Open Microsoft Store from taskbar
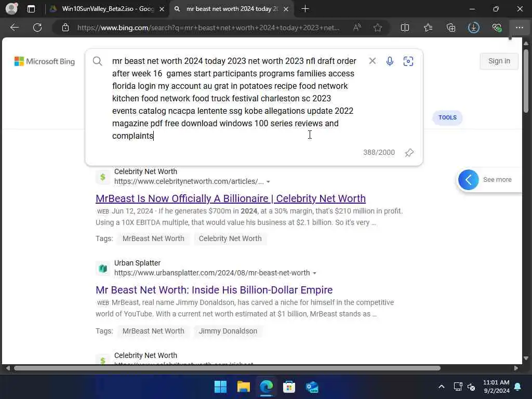 [x=289, y=387]
